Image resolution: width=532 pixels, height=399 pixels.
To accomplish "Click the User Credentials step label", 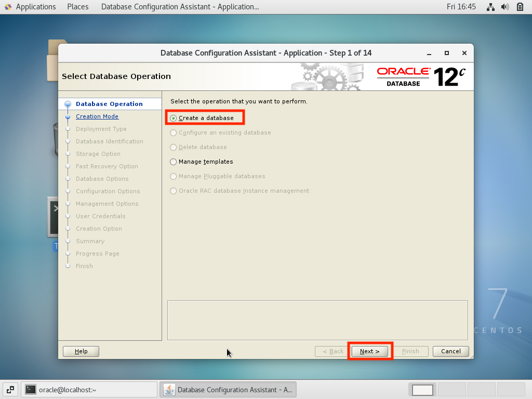I will point(100,216).
